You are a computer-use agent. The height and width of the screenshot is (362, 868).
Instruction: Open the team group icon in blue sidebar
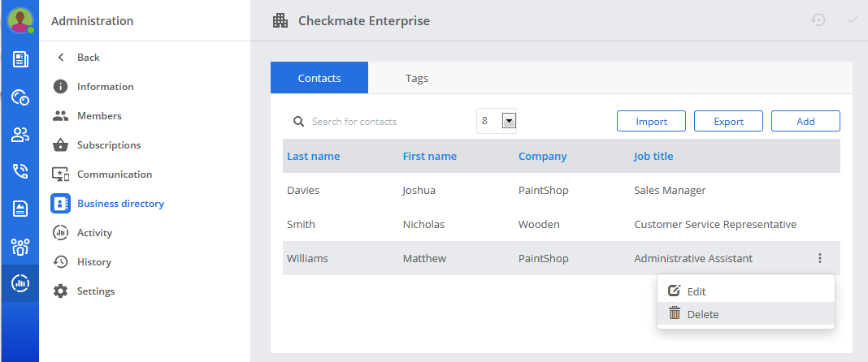coord(20,247)
